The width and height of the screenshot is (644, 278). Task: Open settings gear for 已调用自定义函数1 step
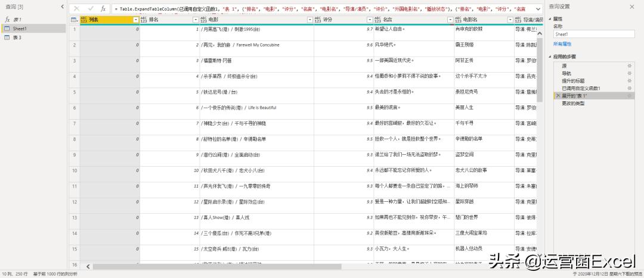[x=630, y=88]
